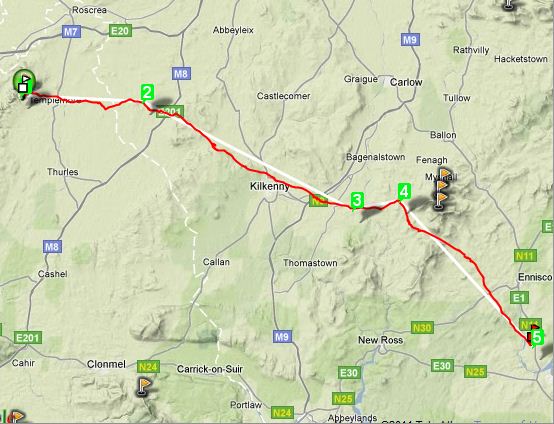
Task: Click the N11 road shield
Action: point(525,255)
